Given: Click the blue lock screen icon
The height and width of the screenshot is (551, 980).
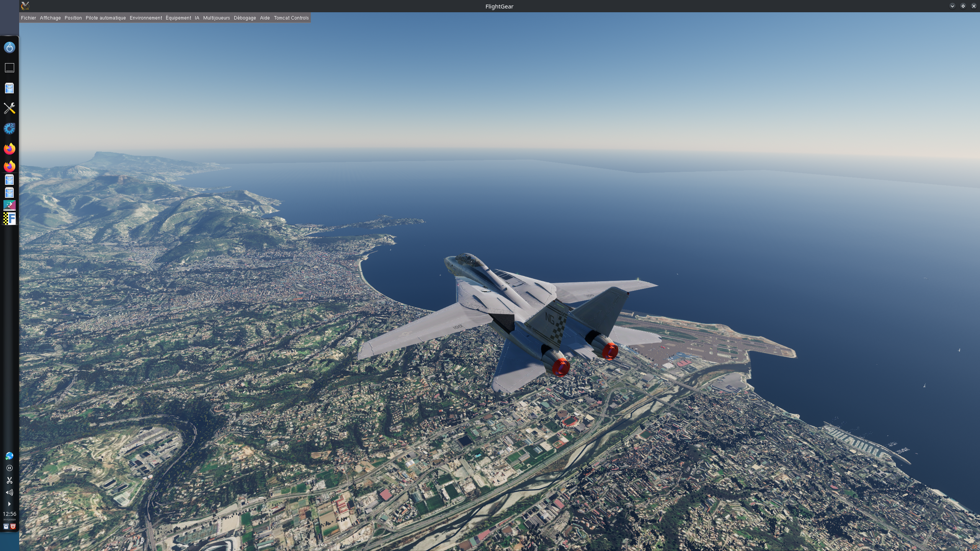Looking at the screenshot, I should click(x=6, y=527).
